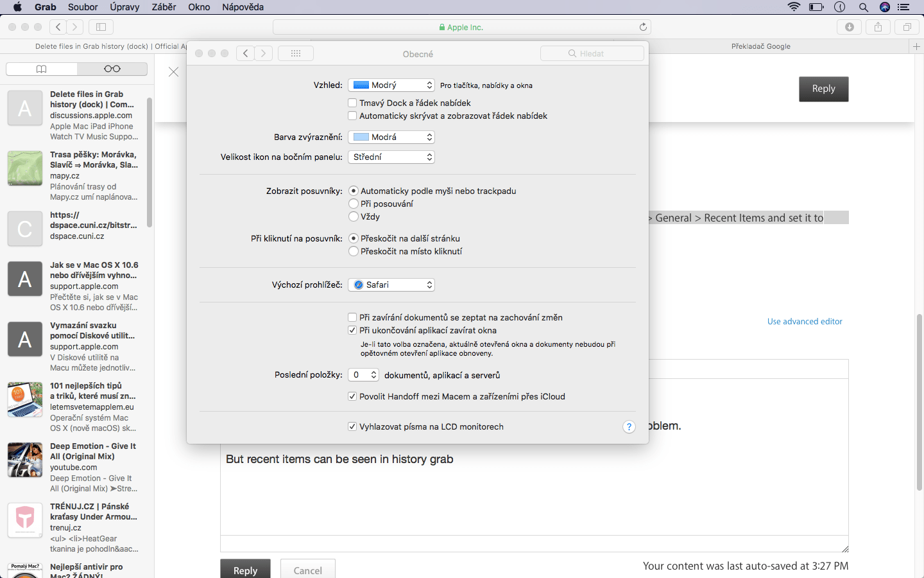The width and height of the screenshot is (924, 578).
Task: Select Při posouvání scrollbar option
Action: click(x=354, y=204)
